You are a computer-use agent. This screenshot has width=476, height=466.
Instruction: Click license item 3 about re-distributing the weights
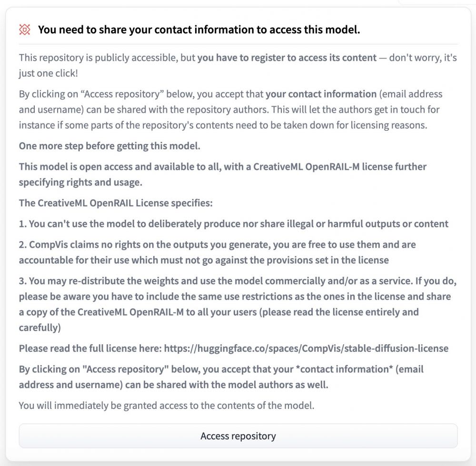[x=238, y=304]
